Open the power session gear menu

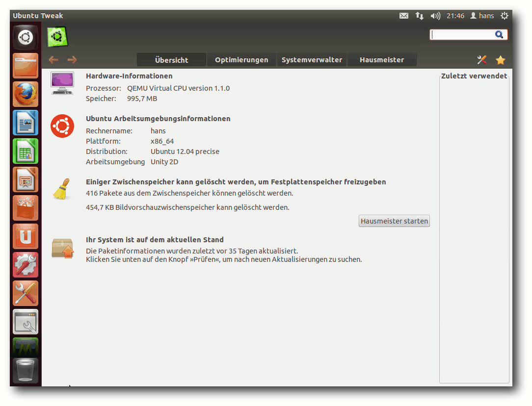tap(505, 16)
